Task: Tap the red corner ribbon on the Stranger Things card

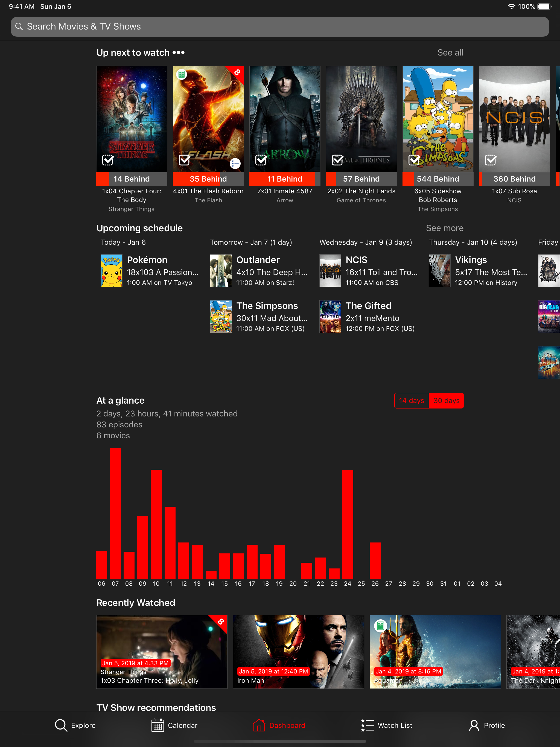Action: [220, 622]
